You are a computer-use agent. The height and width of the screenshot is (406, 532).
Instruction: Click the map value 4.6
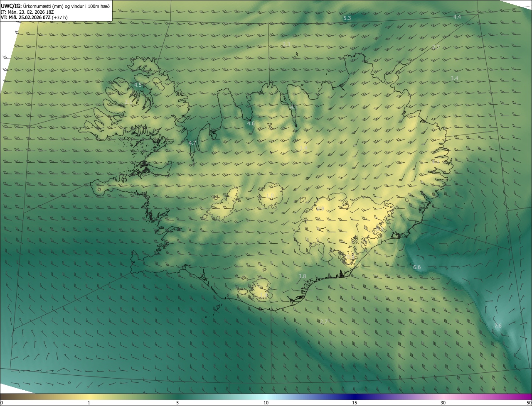251,124
